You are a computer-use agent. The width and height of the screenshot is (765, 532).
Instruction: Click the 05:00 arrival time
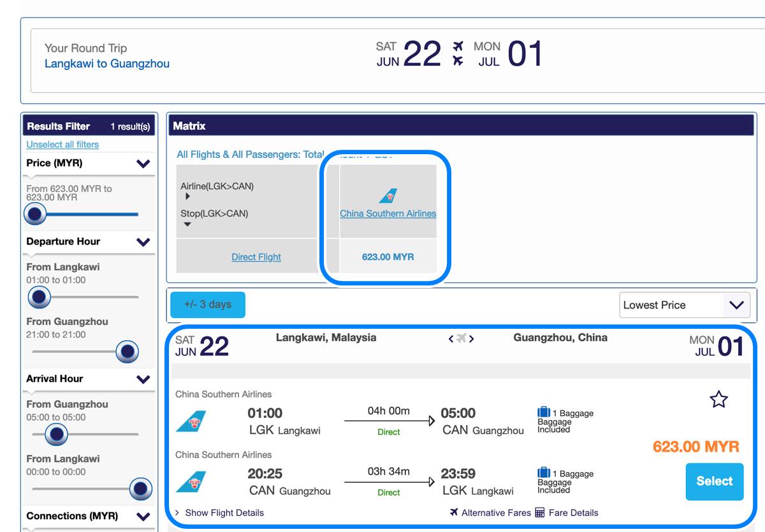(x=458, y=413)
